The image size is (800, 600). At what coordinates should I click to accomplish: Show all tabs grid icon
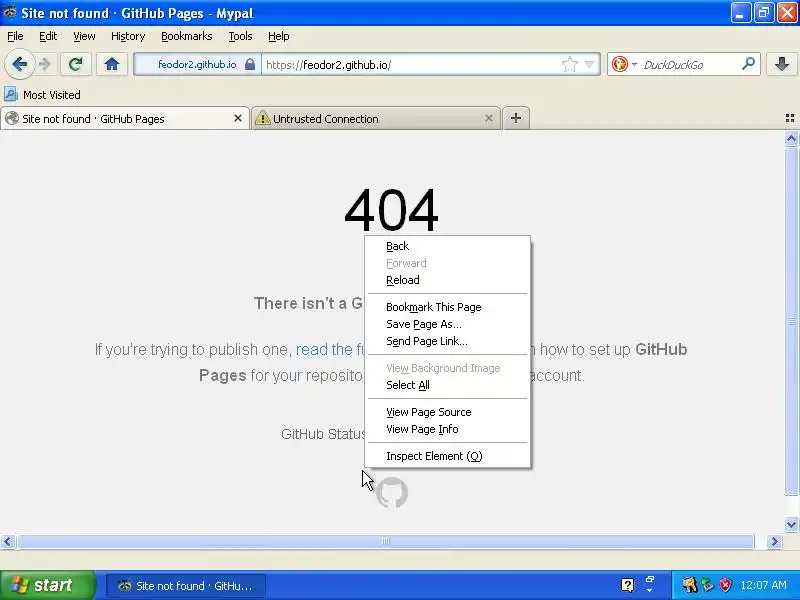point(790,118)
